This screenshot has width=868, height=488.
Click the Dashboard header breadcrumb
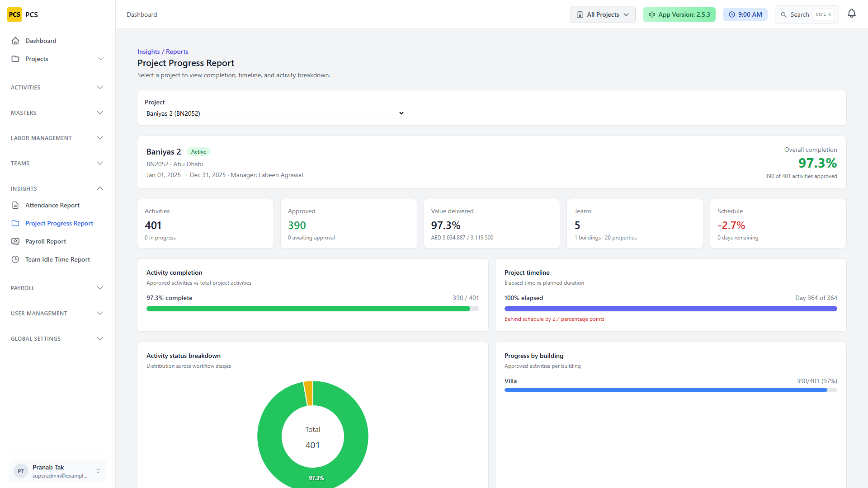142,14
